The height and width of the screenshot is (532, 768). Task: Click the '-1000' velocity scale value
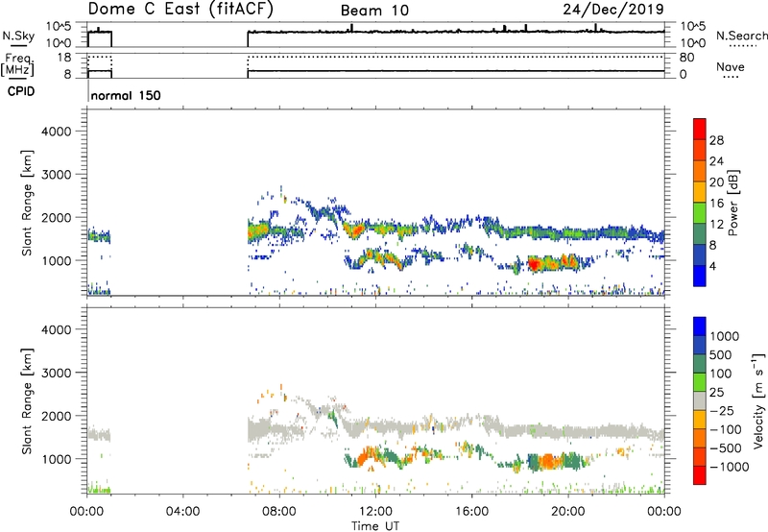[x=730, y=467]
